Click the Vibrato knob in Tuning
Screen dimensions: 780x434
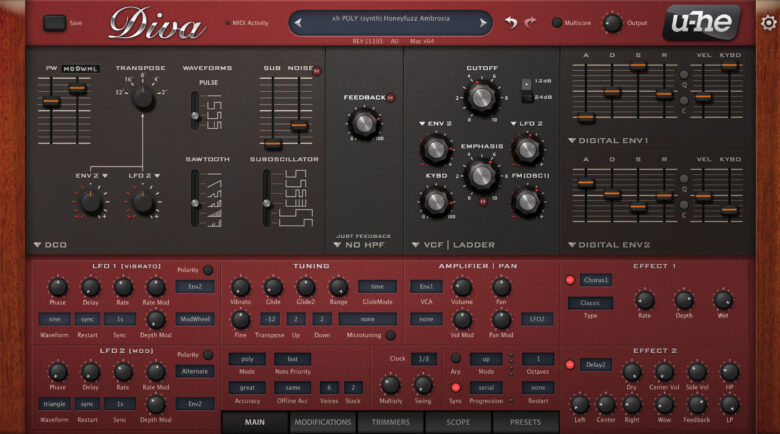(241, 287)
